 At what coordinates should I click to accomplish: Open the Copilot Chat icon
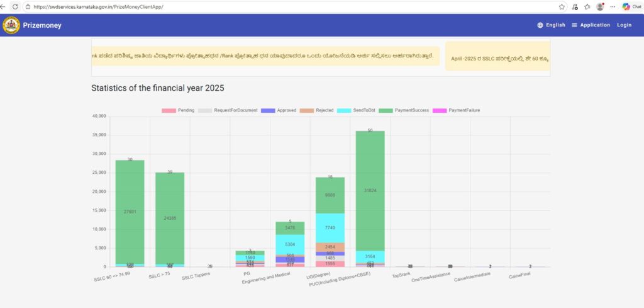point(631,6)
